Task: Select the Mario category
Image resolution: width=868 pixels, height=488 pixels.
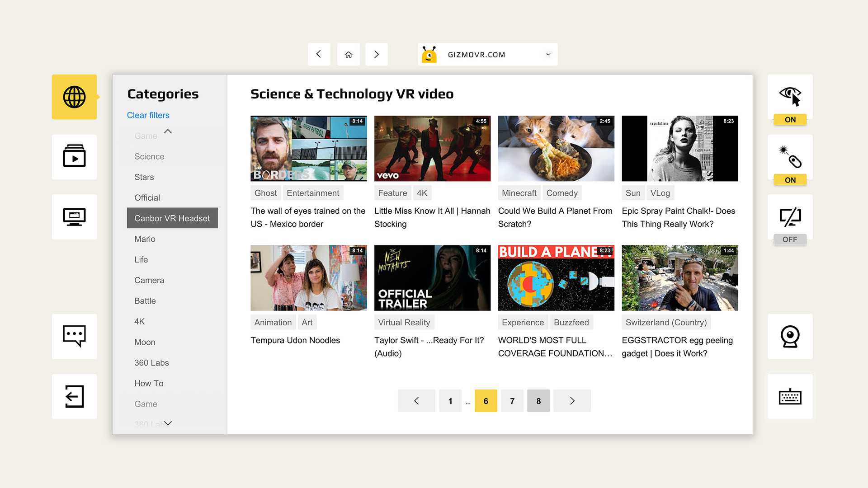Action: 145,239
